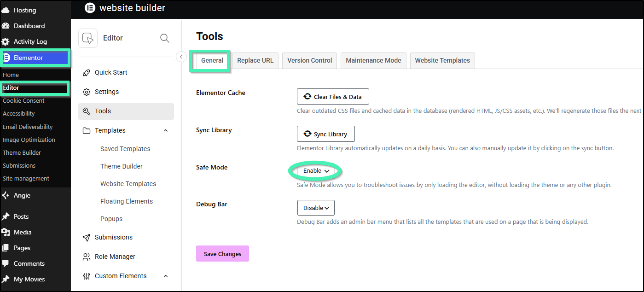Click the Quick Start rocket icon
The image size is (644, 292).
87,73
